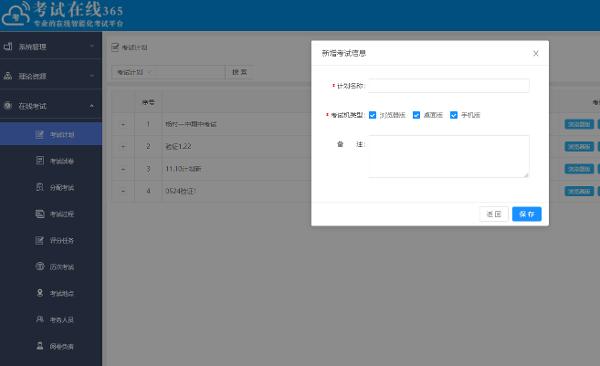
Task: Expand the second sidebar menu chevron
Action: point(92,76)
